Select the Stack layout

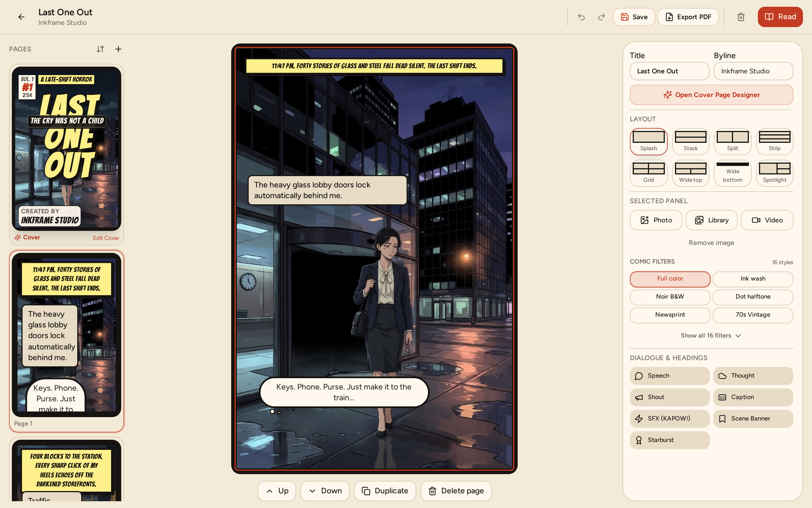690,141
